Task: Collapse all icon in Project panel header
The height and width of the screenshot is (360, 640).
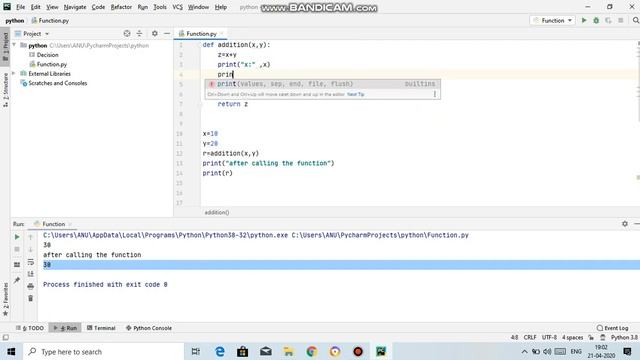Action: pyautogui.click(x=139, y=33)
